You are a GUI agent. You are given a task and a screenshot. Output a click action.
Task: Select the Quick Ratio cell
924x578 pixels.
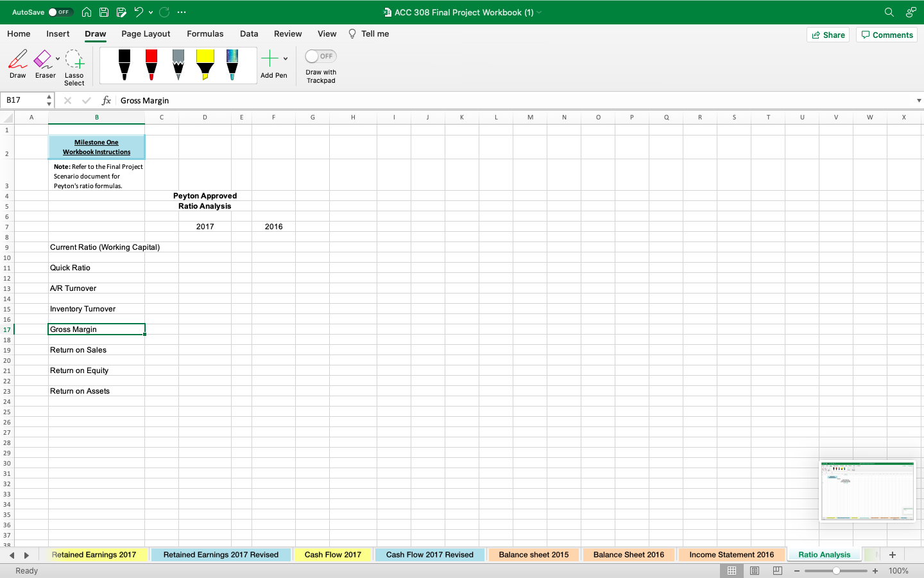96,268
